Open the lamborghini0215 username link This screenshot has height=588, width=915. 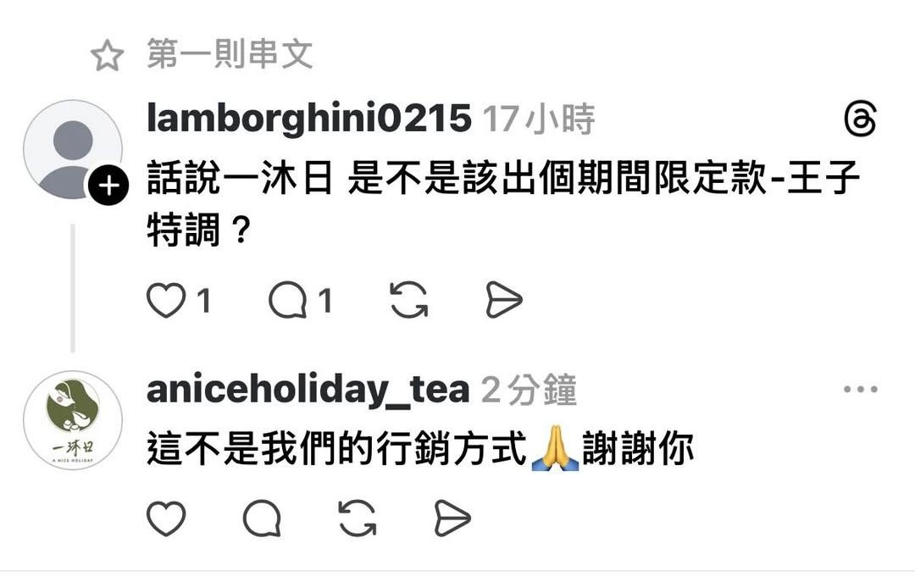coord(308,119)
